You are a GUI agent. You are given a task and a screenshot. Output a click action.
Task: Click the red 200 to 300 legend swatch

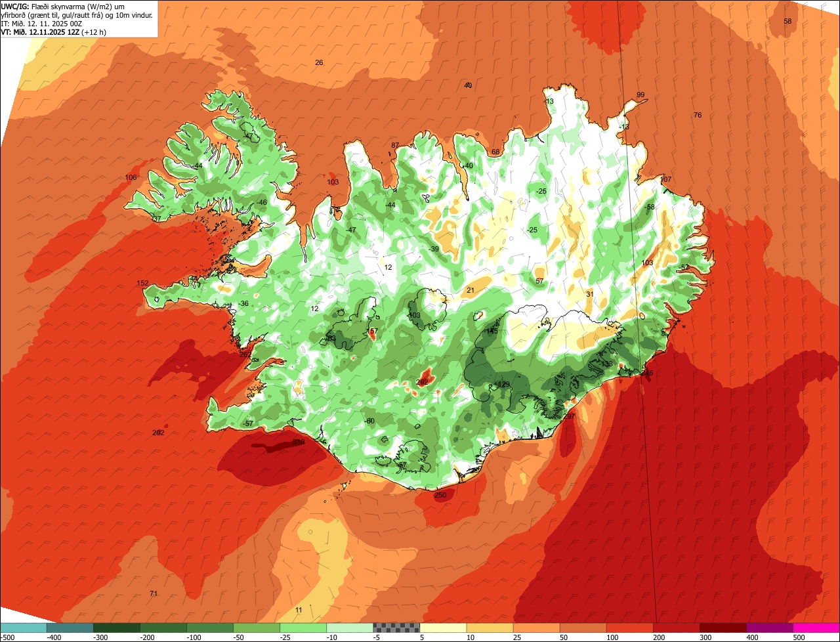[676, 628]
